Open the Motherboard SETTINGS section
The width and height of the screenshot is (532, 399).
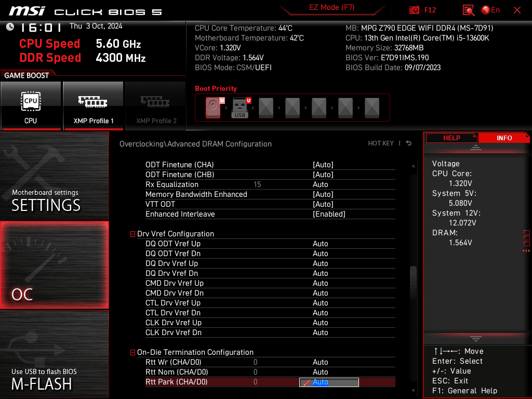coord(54,176)
